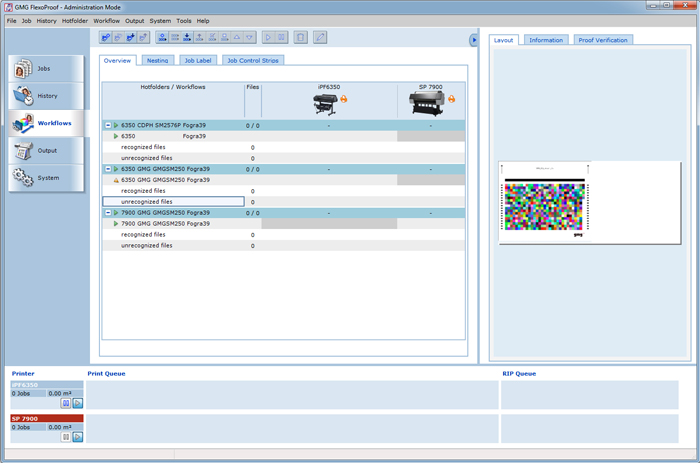Select the Workflows sidebar section
700x463 pixels.
(46, 123)
